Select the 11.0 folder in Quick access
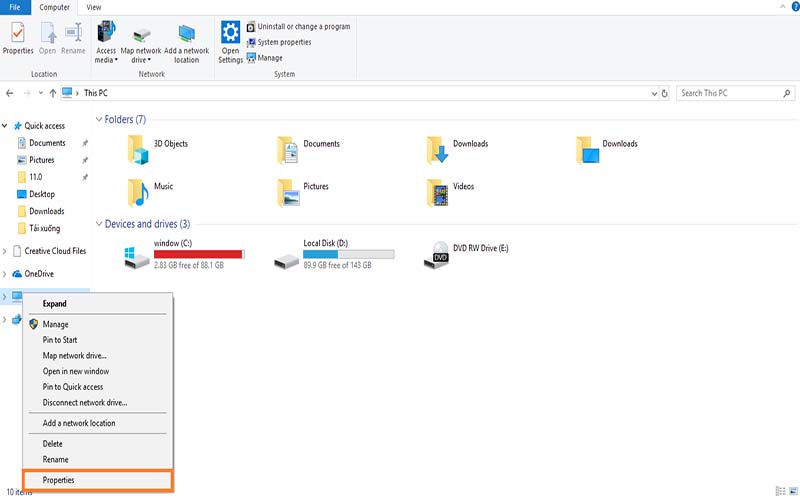800x500 pixels. (35, 177)
